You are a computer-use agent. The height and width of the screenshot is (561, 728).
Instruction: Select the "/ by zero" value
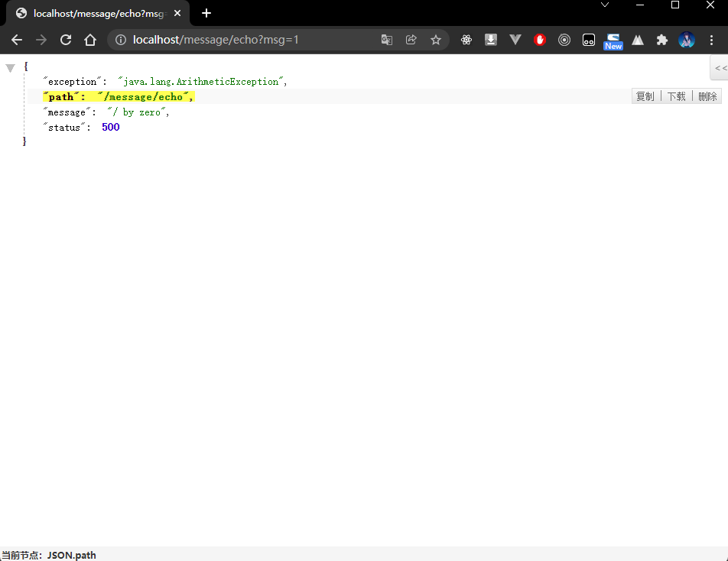click(x=136, y=112)
